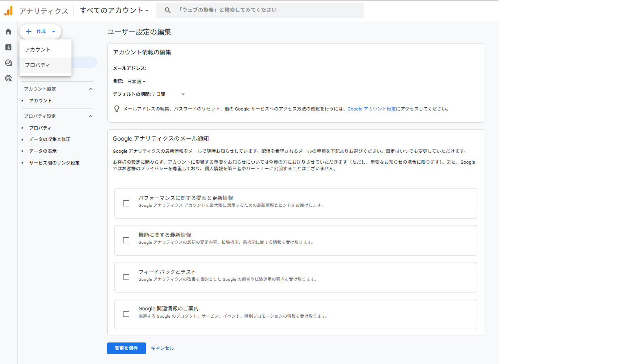The height and width of the screenshot is (364, 624).
Task: Select アカウント in the 作成 menu
Action: (45, 50)
